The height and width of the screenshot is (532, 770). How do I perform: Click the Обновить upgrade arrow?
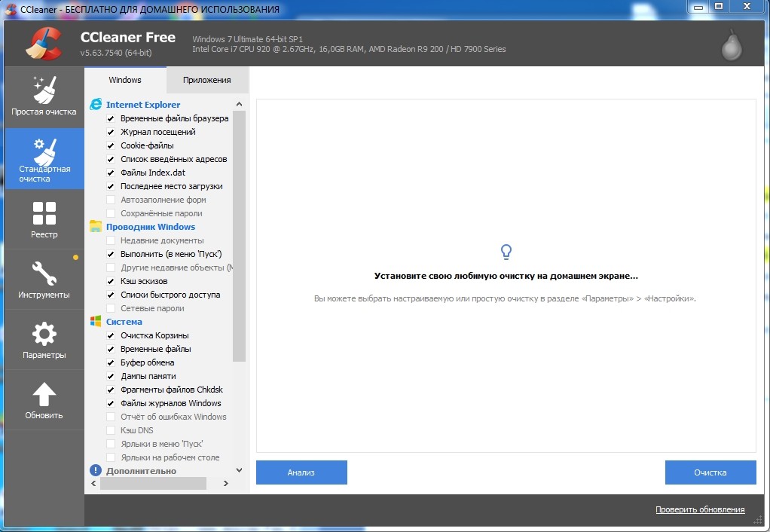tap(44, 400)
